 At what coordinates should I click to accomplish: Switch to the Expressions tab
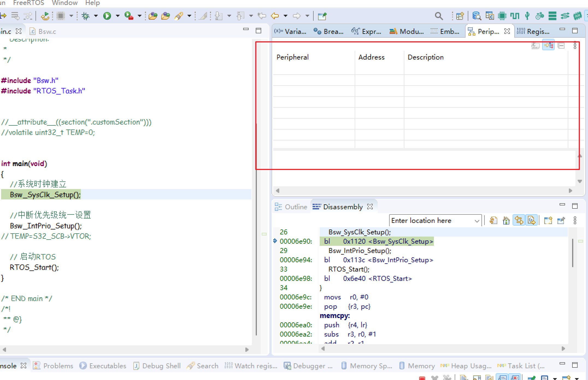366,32
